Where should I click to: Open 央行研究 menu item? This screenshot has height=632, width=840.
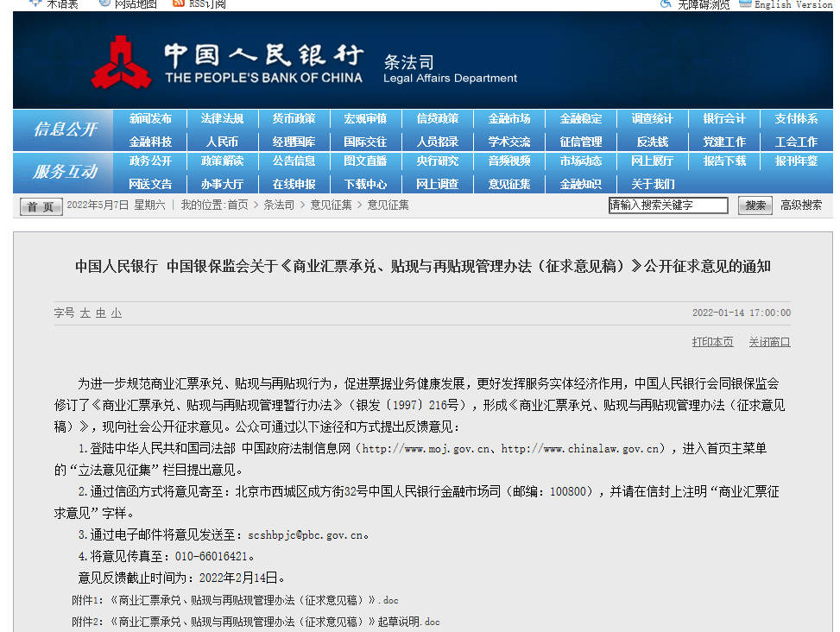[438, 161]
